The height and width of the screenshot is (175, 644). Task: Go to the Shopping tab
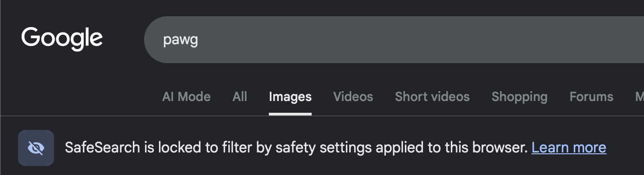[520, 97]
